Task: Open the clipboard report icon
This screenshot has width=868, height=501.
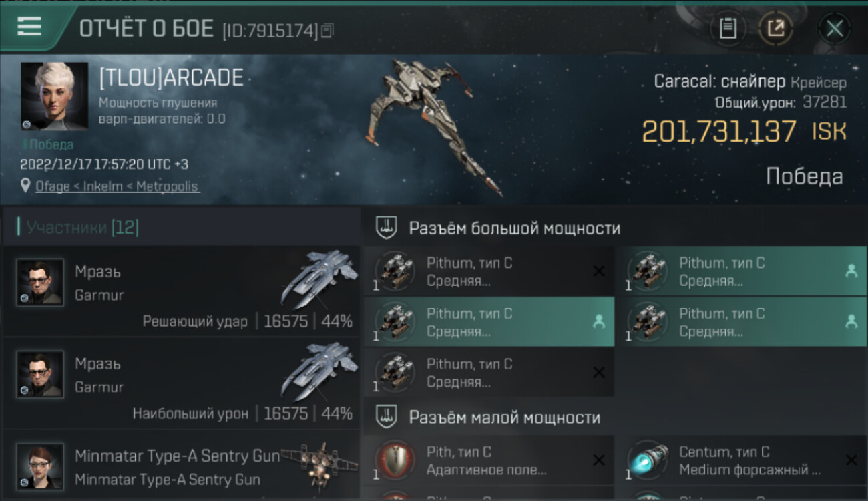Action: pyautogui.click(x=728, y=28)
